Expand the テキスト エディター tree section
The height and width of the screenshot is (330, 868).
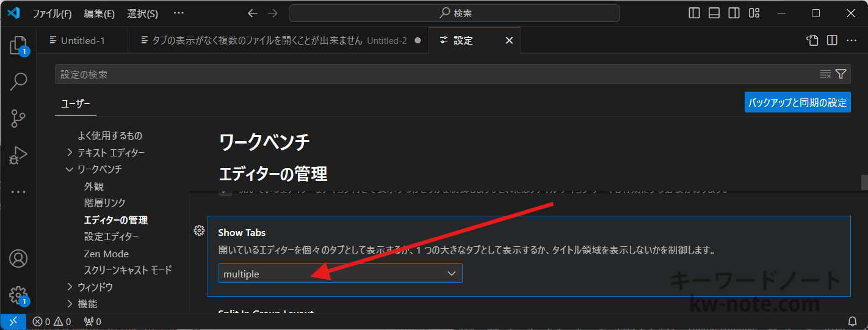click(x=70, y=152)
